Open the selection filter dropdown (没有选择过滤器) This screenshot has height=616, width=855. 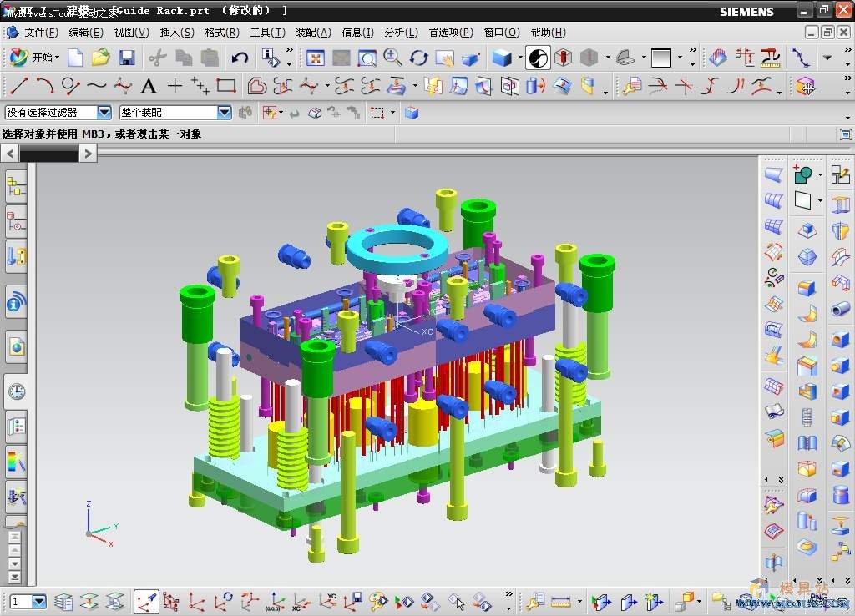point(104,112)
